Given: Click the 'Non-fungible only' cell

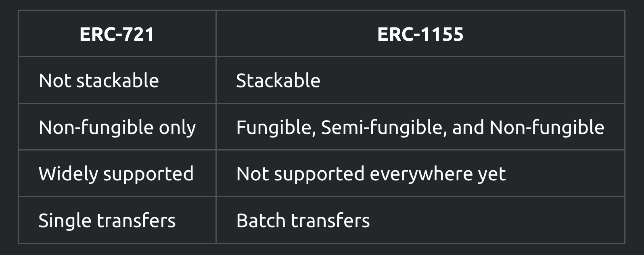Looking at the screenshot, I should (117, 127).
